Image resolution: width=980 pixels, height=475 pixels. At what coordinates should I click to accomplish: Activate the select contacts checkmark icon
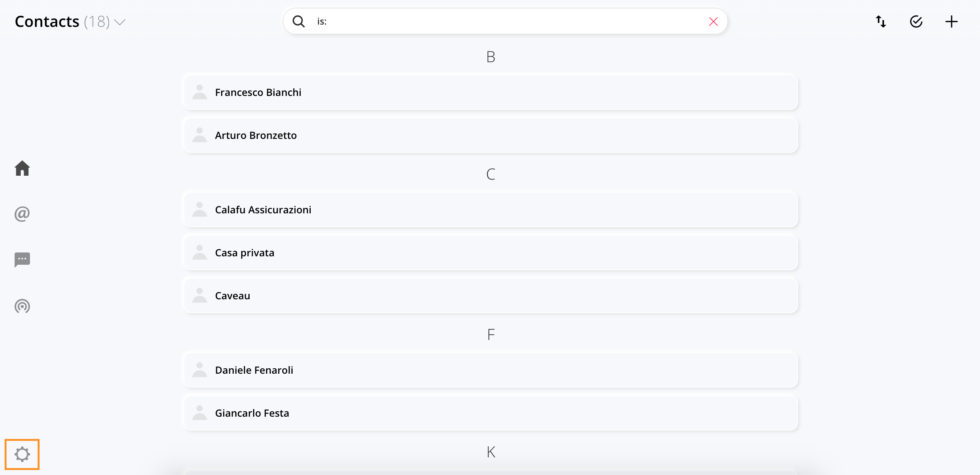[x=916, y=21]
